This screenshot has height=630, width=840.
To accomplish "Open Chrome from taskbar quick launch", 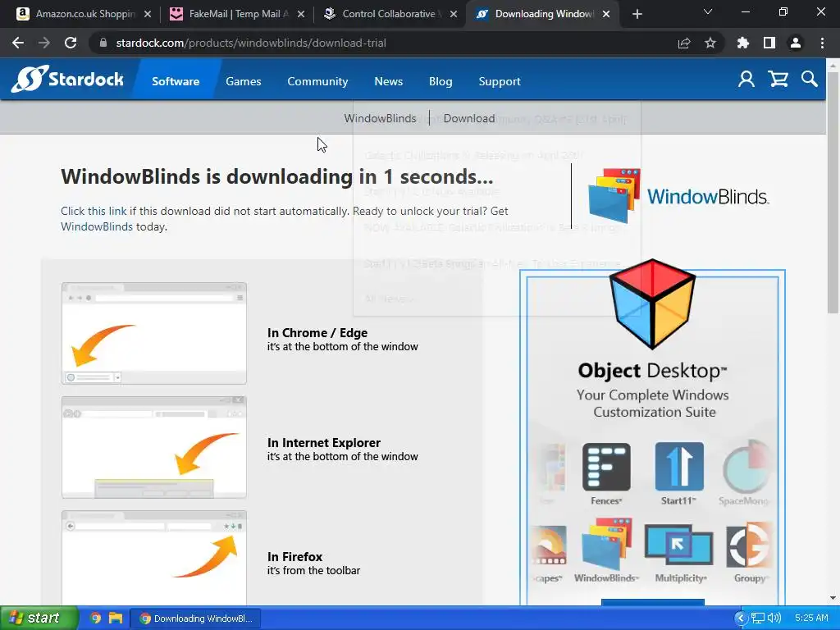I will [x=96, y=619].
